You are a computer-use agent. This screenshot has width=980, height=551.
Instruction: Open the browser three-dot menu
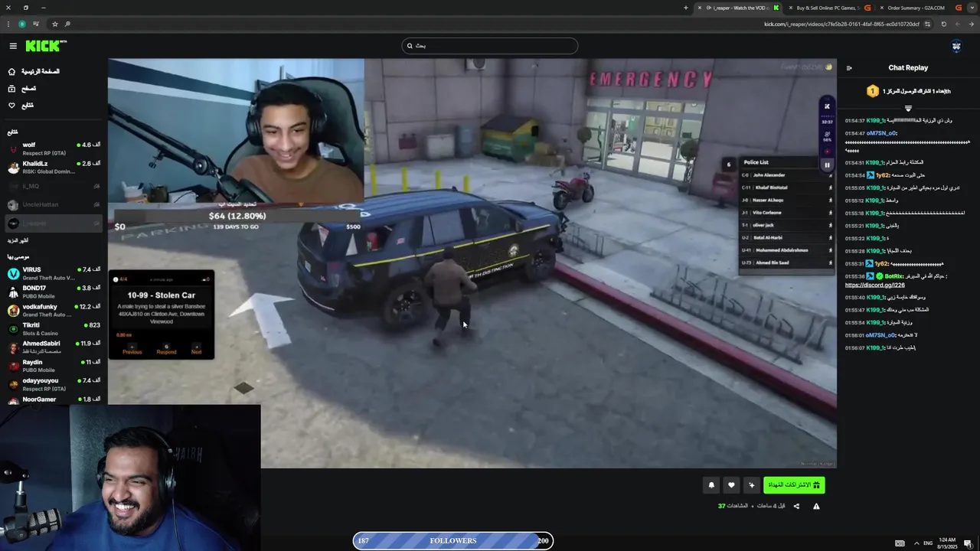coord(8,24)
